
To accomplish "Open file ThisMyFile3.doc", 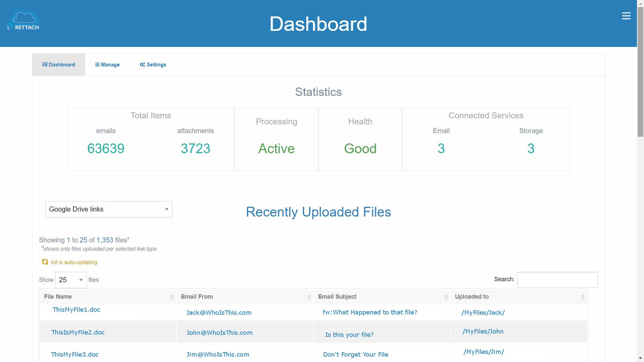I will click(75, 354).
